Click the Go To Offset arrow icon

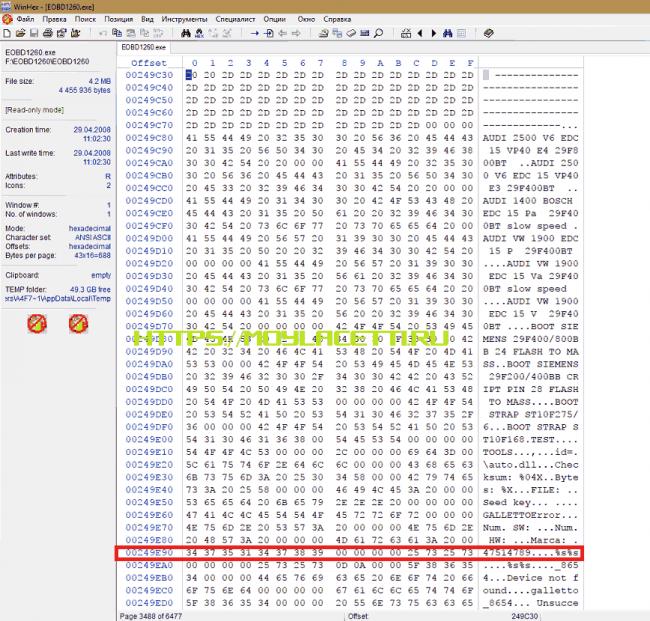point(255,33)
